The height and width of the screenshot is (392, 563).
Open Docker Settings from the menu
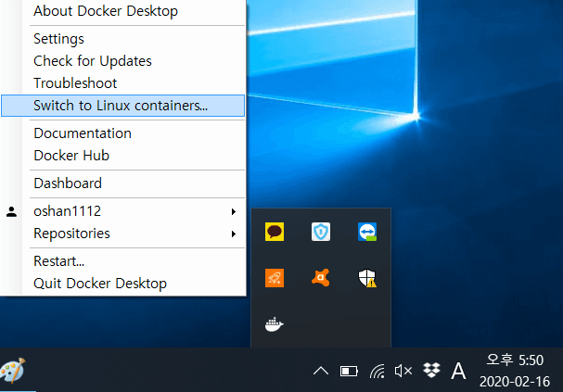coord(122,39)
